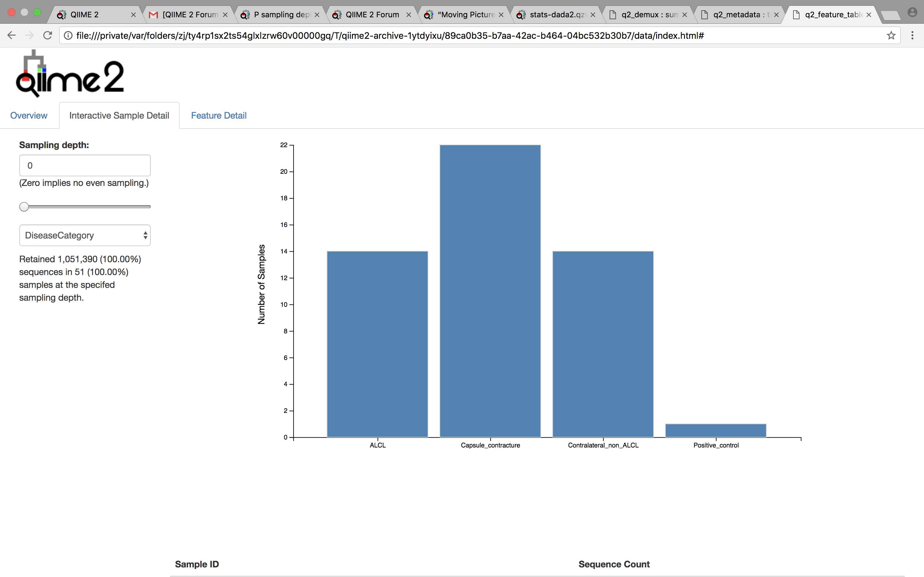The height and width of the screenshot is (577, 924).
Task: Click the browser back arrow icon
Action: 12,36
